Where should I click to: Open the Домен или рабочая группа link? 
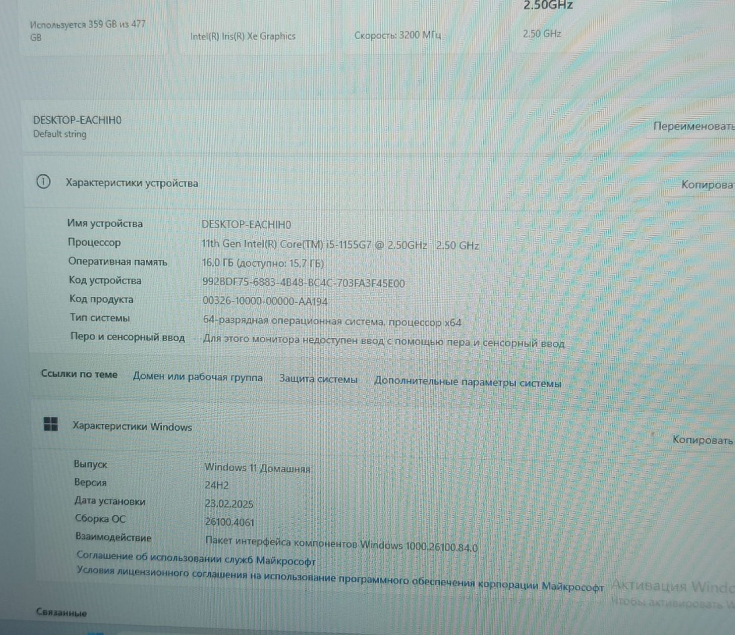pos(197,377)
